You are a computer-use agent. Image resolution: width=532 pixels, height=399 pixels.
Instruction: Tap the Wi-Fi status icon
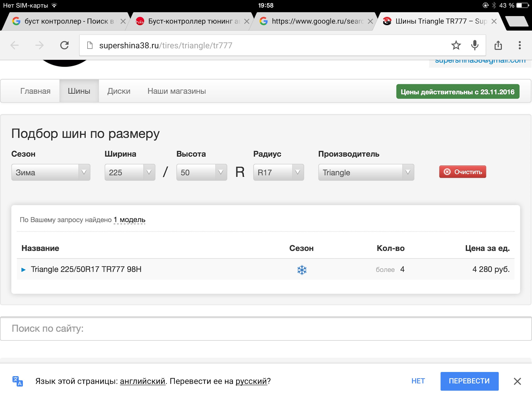pos(54,5)
